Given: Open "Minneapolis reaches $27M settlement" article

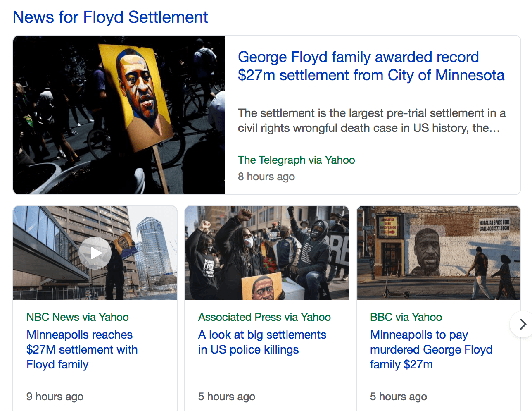Looking at the screenshot, I should (82, 349).
